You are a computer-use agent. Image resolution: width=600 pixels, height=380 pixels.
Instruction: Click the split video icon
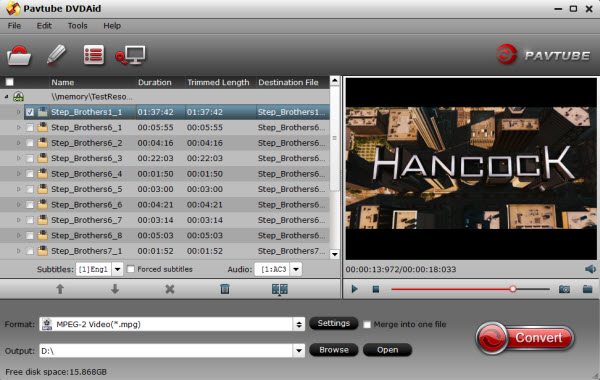coord(280,289)
